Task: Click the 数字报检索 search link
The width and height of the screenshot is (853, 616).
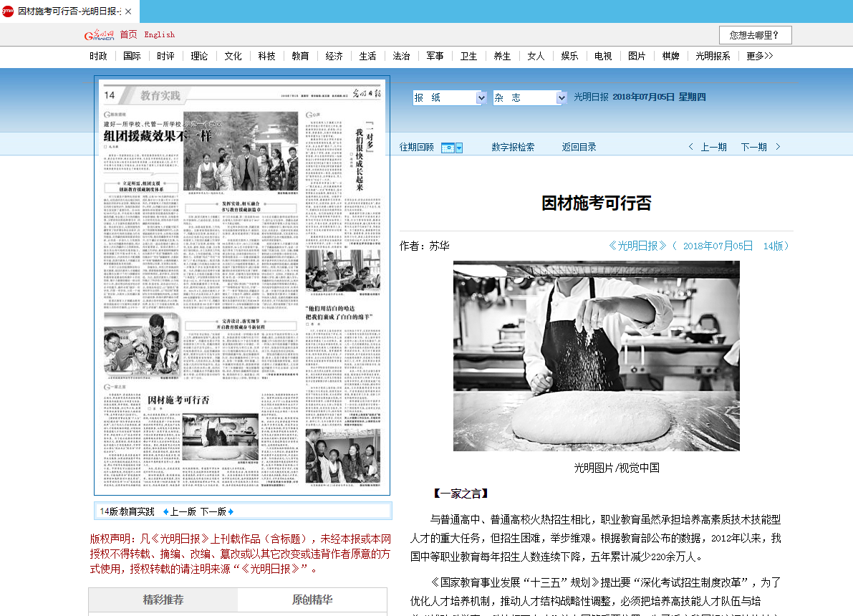Action: [x=514, y=146]
